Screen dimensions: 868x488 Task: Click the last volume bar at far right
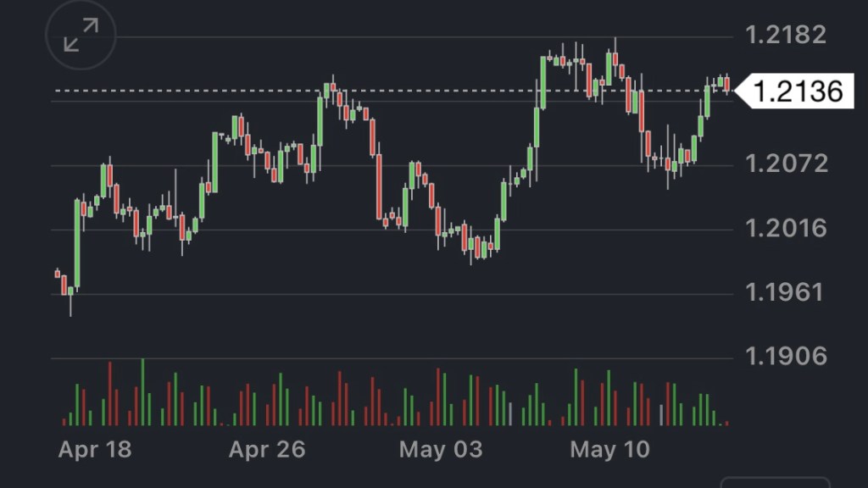pyautogui.click(x=726, y=422)
